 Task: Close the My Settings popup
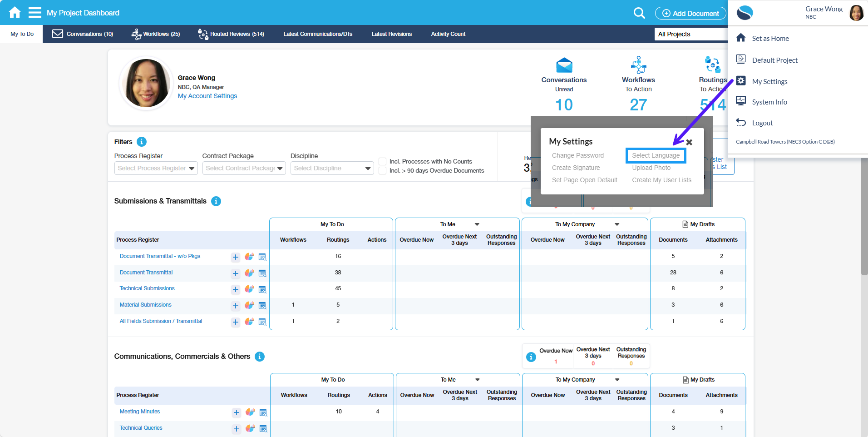(689, 142)
